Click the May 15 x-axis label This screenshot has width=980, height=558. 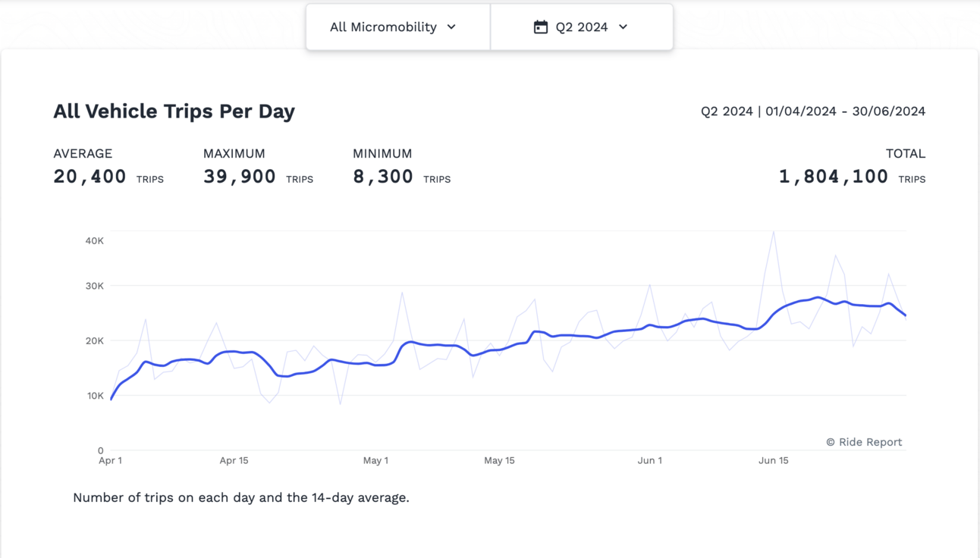coord(499,460)
